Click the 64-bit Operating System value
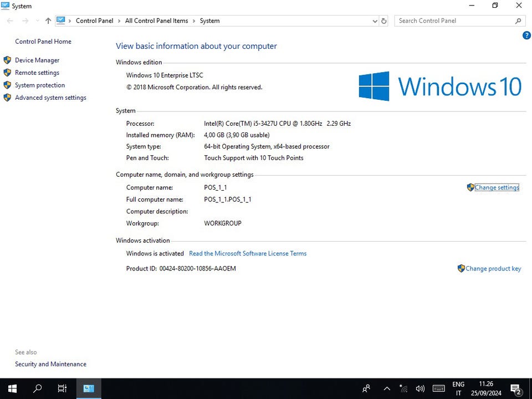 click(x=267, y=146)
